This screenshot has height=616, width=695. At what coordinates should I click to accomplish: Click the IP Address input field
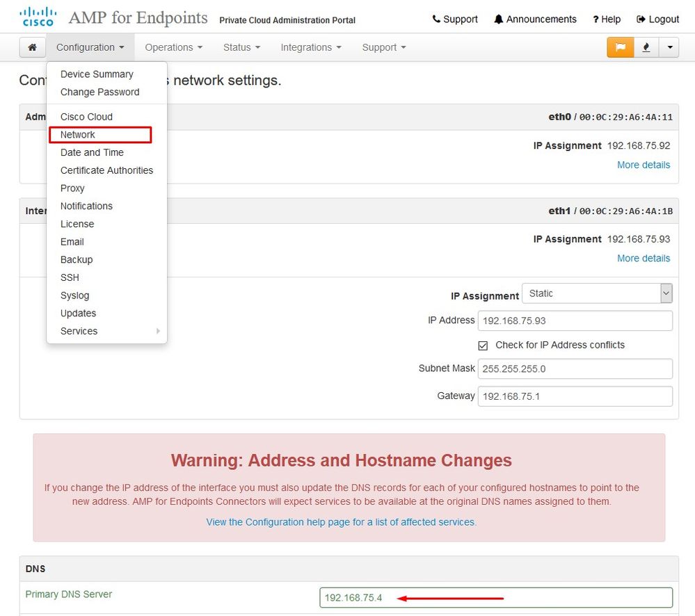pyautogui.click(x=575, y=321)
